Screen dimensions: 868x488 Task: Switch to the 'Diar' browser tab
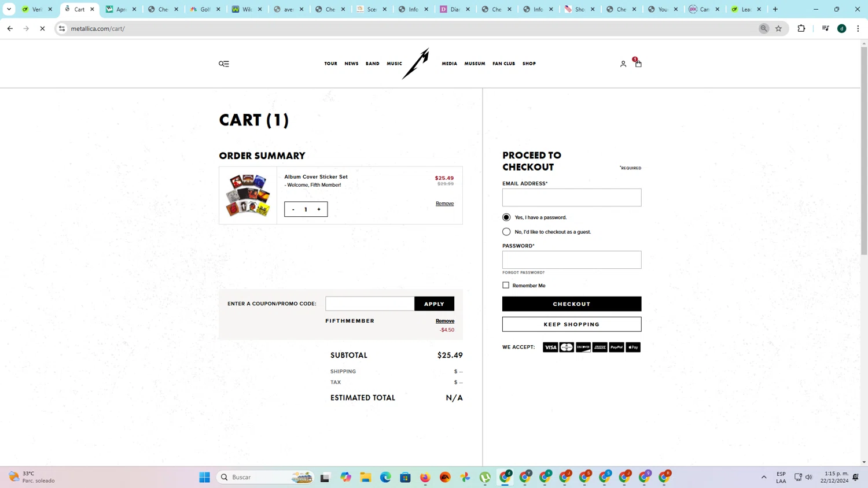(x=455, y=9)
